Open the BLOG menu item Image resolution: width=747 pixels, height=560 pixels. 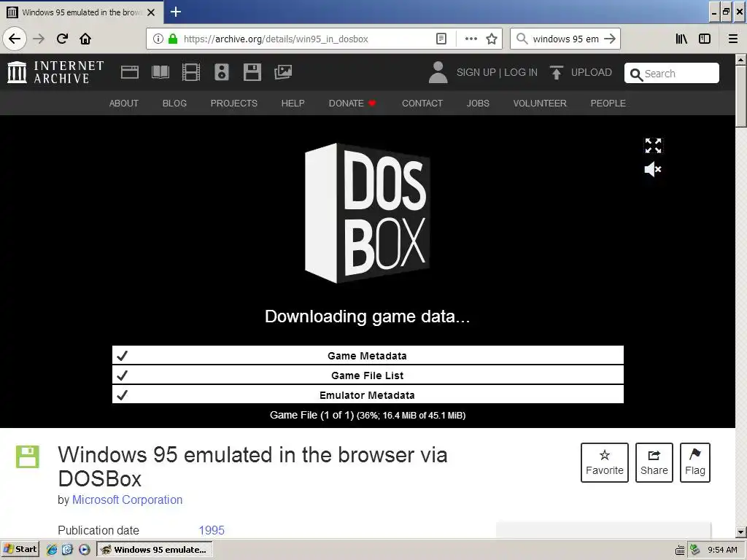174,104
